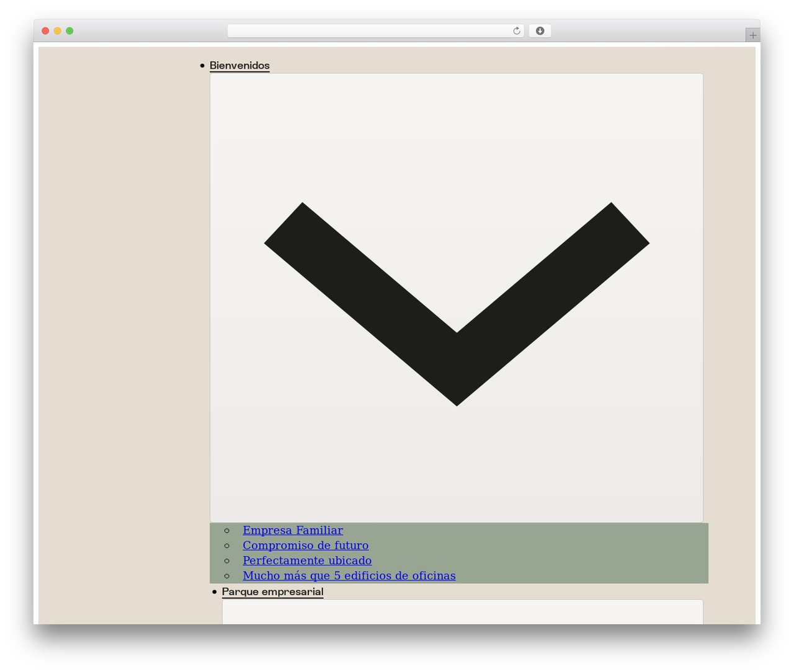Open the Parque empresarial menu item

tap(272, 591)
